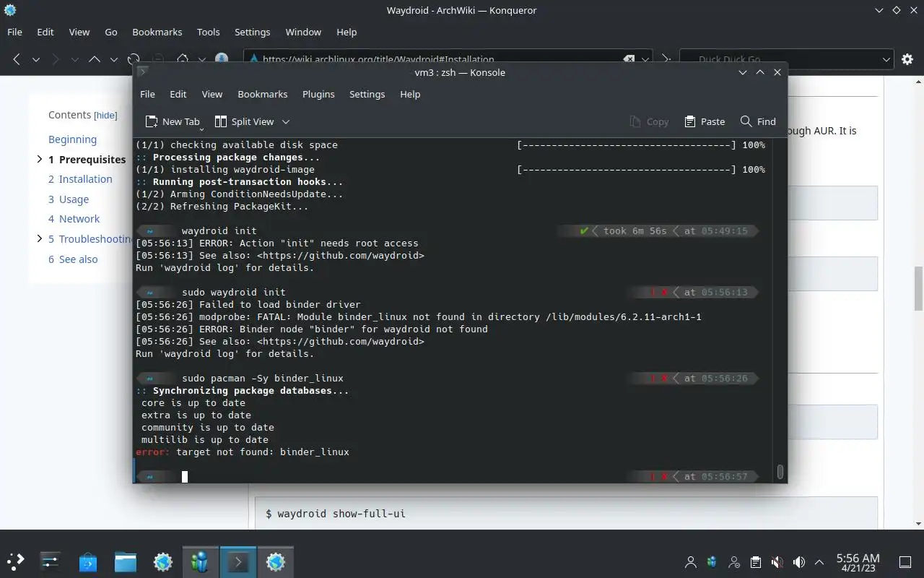Viewport: 924px width, 578px height.
Task: Open Konsole File menu
Action: point(147,94)
